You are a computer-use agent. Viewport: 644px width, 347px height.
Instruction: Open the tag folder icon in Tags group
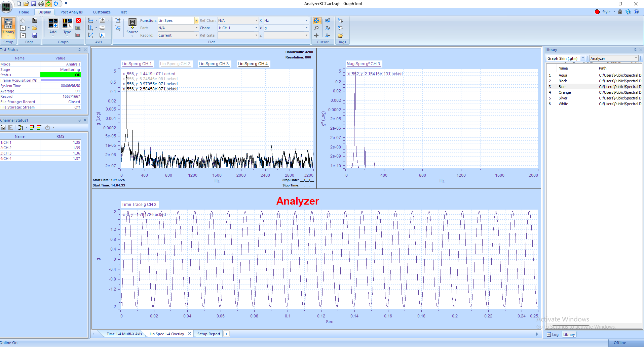coord(340,35)
